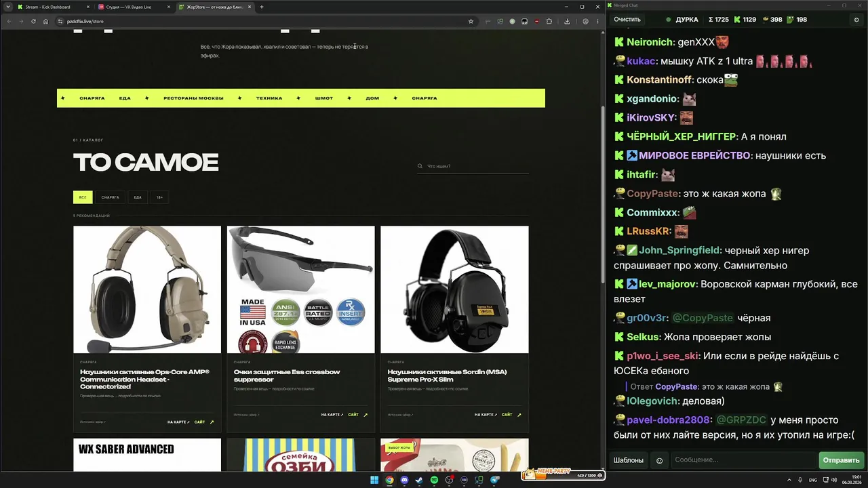Viewport: 868px width, 488px height.
Task: Click РЕСТОРАНЫ МОСКВЫ in the yellow banner
Action: [193, 98]
